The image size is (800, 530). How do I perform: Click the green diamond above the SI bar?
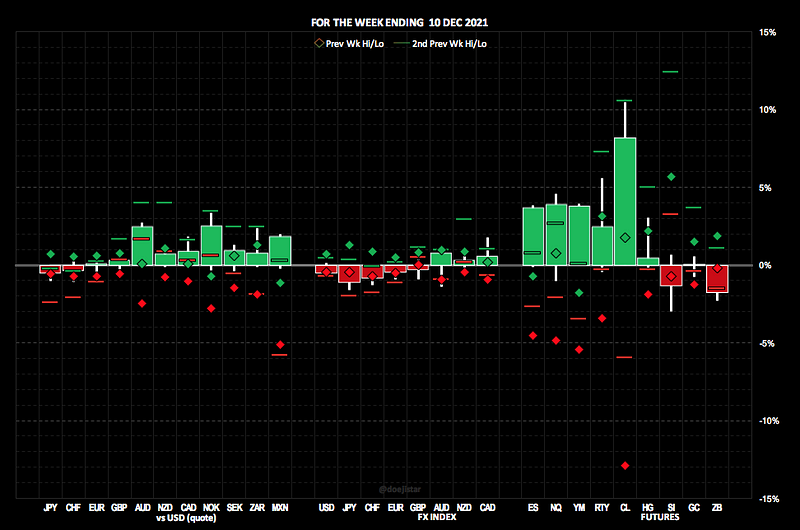pyautogui.click(x=671, y=177)
